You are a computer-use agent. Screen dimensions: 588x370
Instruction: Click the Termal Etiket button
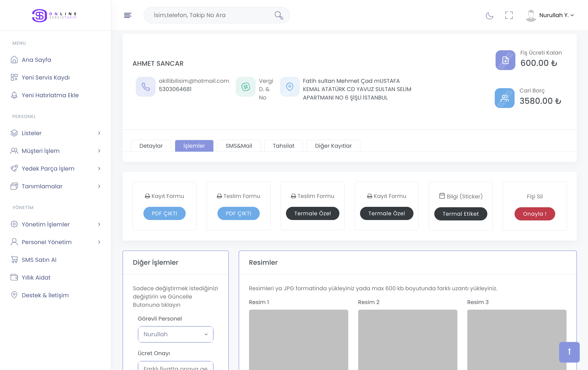(x=460, y=214)
